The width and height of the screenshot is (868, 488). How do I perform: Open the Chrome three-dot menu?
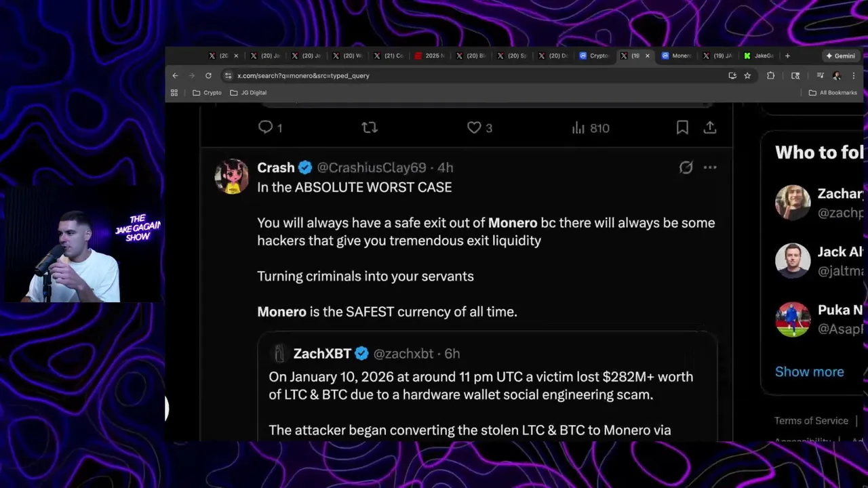pos(854,76)
